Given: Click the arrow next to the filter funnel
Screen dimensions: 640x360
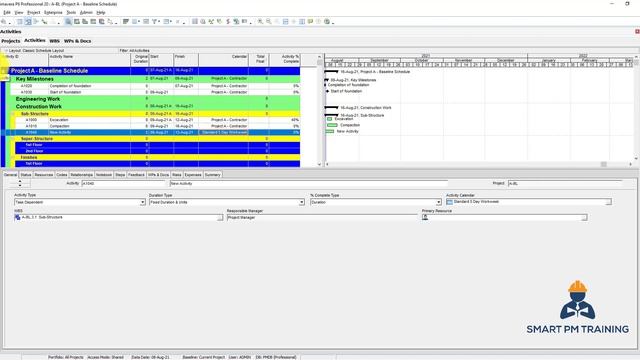Looking at the screenshot, I should pyautogui.click(x=160, y=22).
